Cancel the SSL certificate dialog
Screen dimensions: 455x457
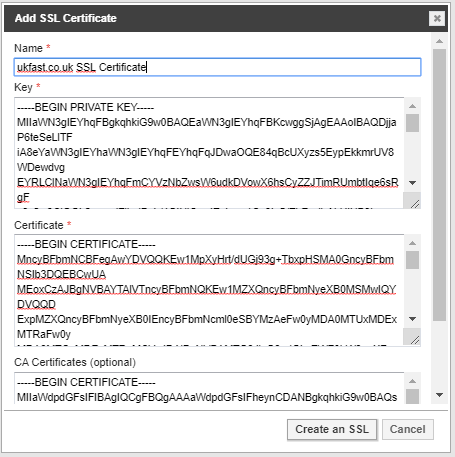pyautogui.click(x=408, y=429)
